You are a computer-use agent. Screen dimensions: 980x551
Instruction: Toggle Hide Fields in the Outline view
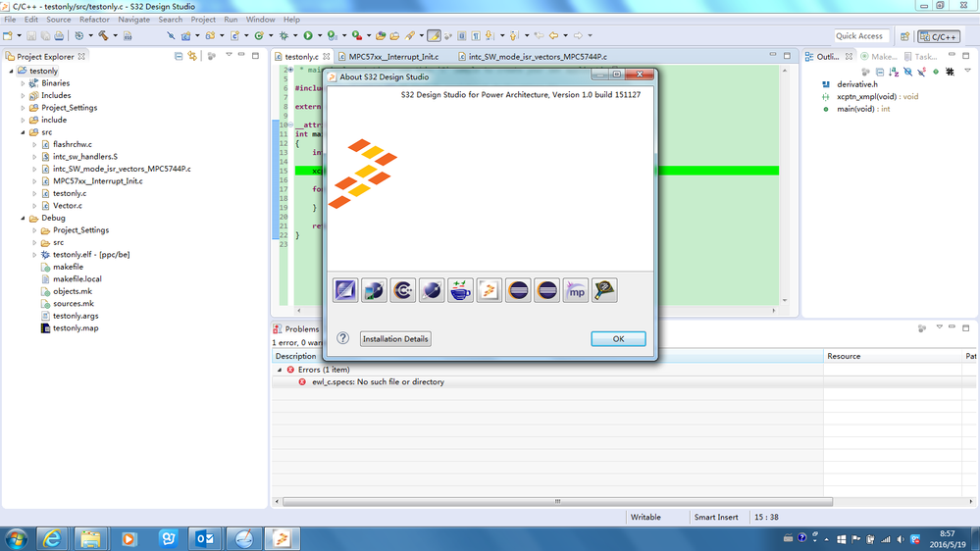point(908,72)
